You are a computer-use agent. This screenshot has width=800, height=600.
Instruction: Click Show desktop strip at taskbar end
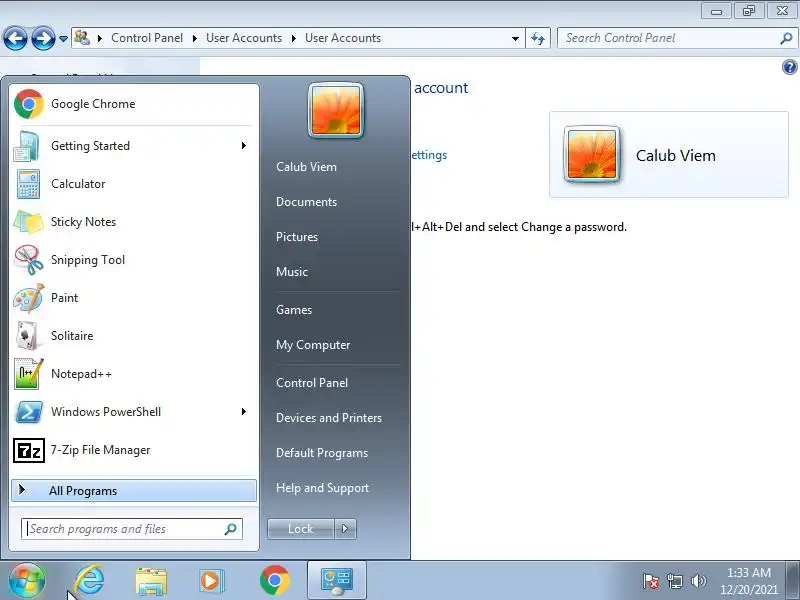tap(793, 580)
